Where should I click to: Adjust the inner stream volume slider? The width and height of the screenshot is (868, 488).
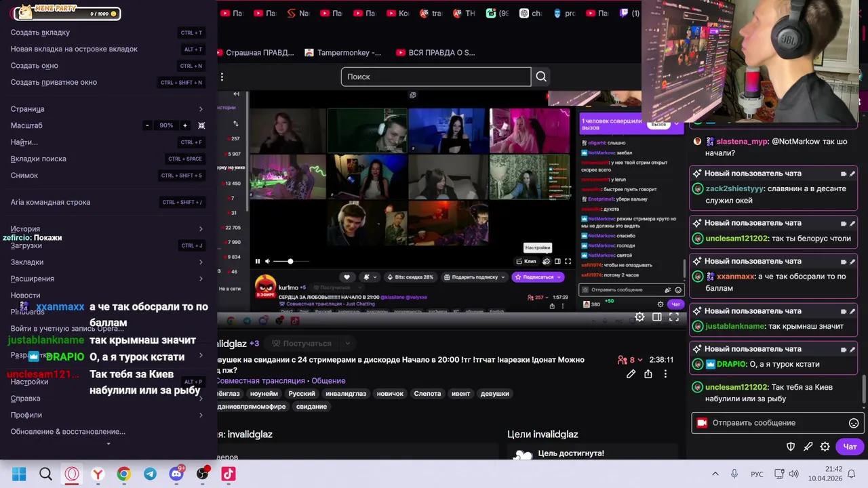coord(291,261)
